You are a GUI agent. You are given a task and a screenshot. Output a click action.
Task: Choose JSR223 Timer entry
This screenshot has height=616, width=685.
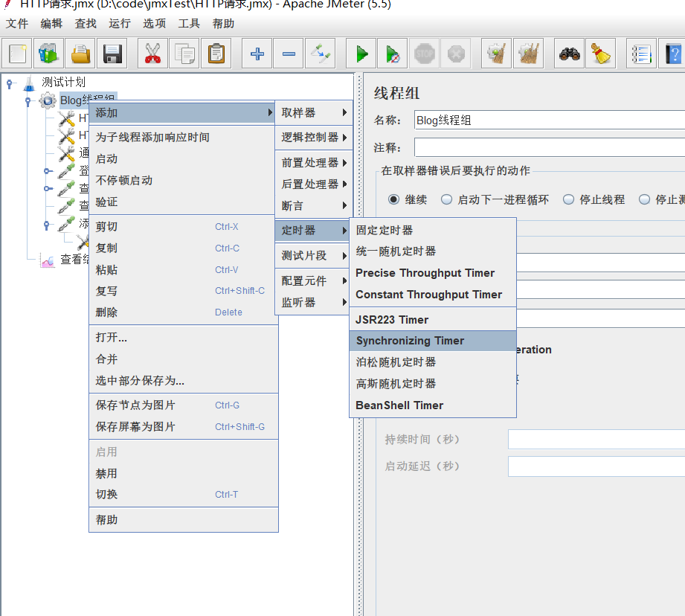433,320
